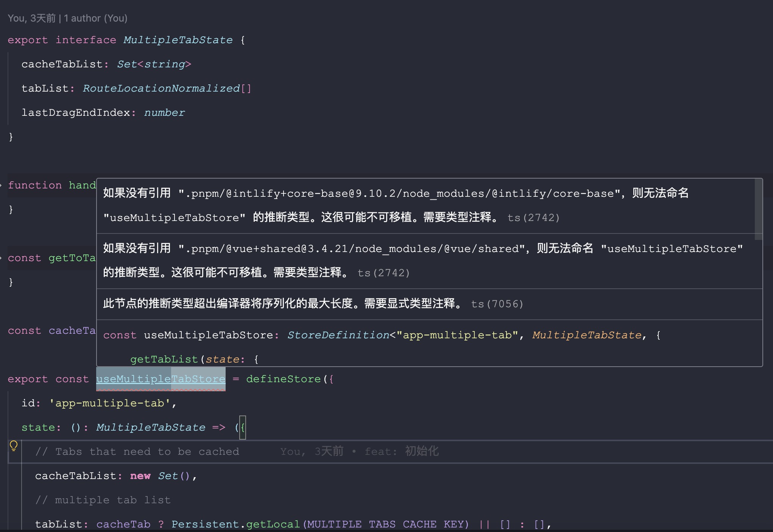Click the bracket-matched '{' on the state line

[243, 428]
